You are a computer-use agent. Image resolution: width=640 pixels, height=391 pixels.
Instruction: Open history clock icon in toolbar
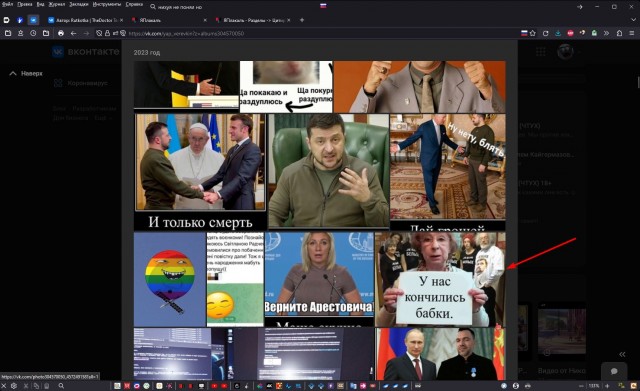point(33,33)
